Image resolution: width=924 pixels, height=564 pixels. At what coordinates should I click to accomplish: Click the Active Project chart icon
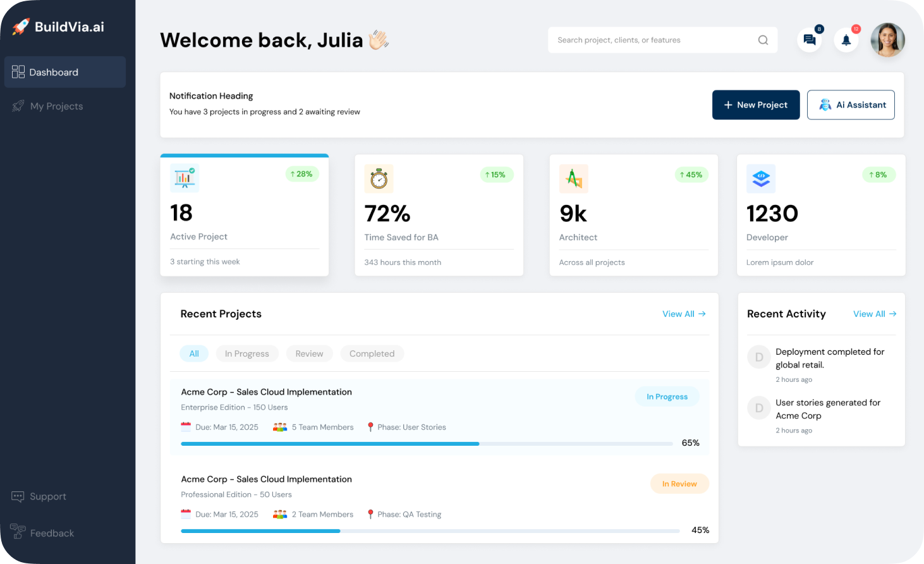[185, 178]
